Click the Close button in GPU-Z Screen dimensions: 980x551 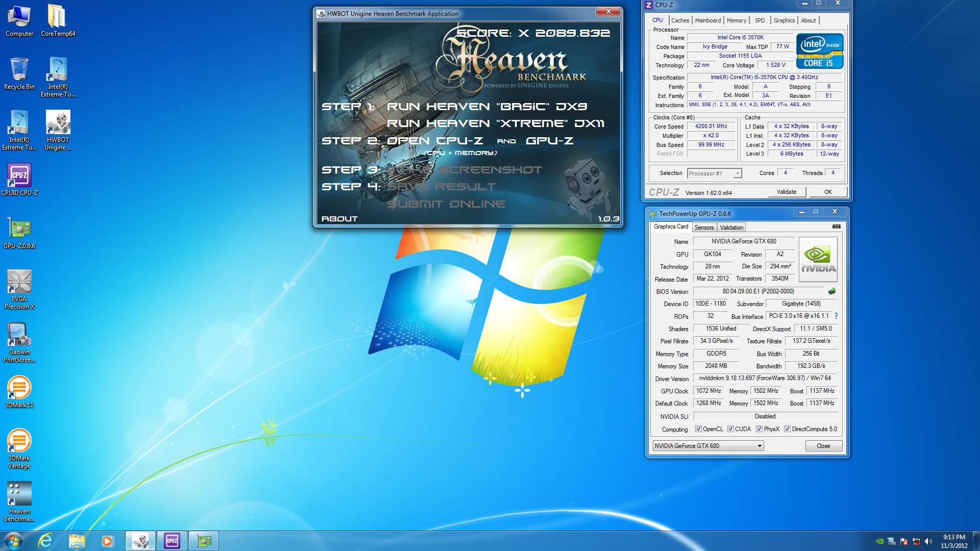(x=823, y=445)
